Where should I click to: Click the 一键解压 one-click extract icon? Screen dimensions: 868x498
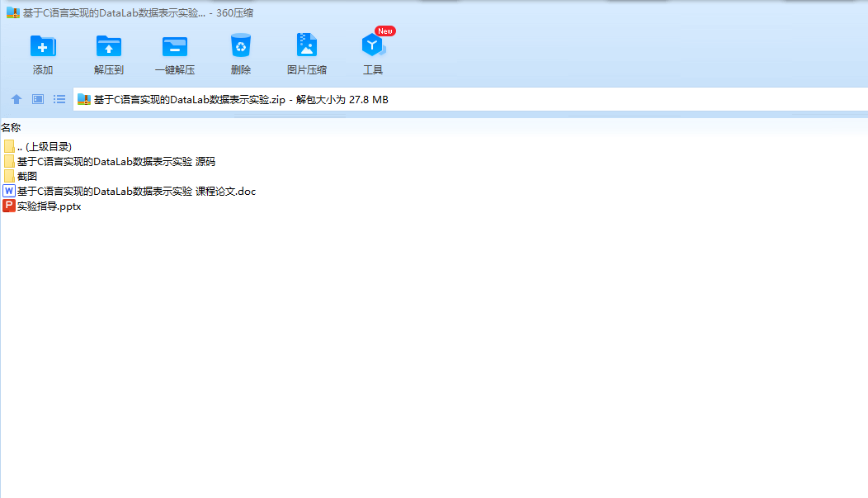(x=175, y=46)
